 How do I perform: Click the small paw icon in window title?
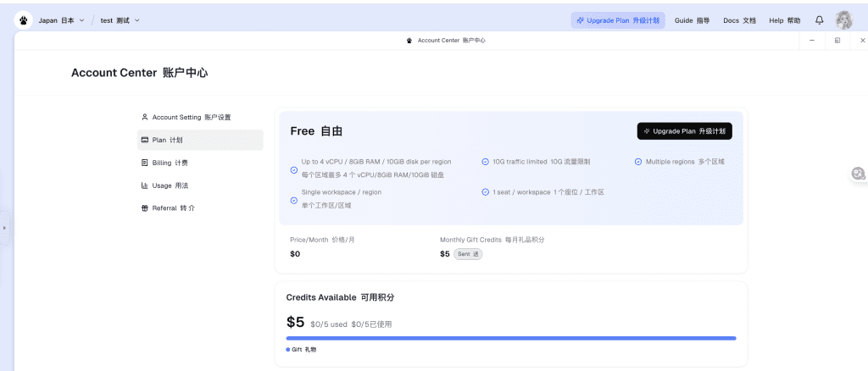[x=409, y=41]
